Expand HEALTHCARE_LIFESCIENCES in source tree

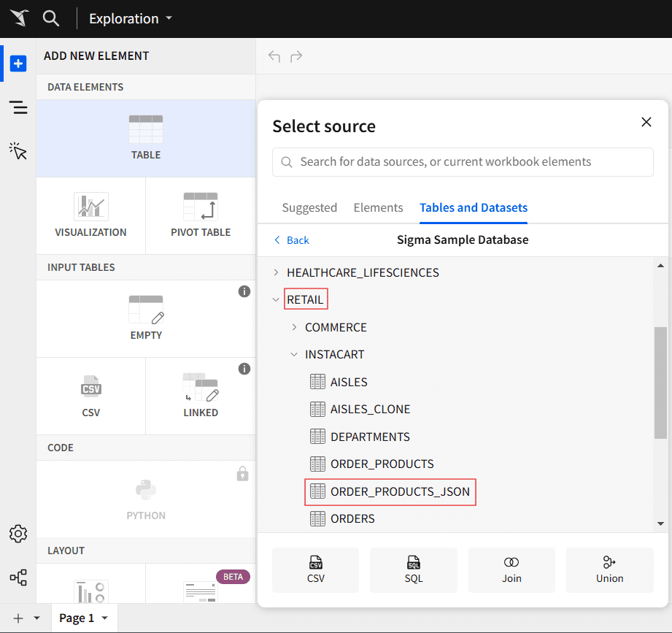[277, 272]
